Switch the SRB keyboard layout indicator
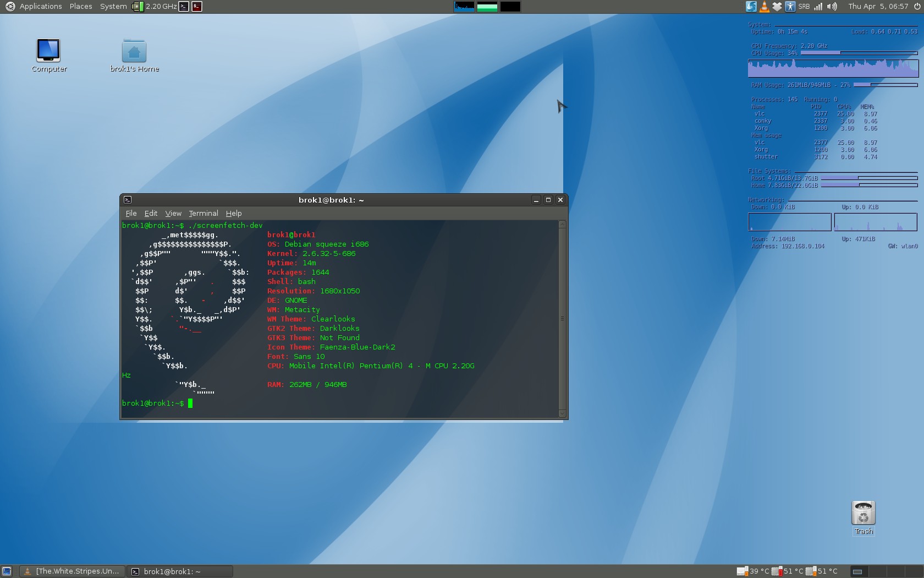This screenshot has width=924, height=578. tap(804, 7)
